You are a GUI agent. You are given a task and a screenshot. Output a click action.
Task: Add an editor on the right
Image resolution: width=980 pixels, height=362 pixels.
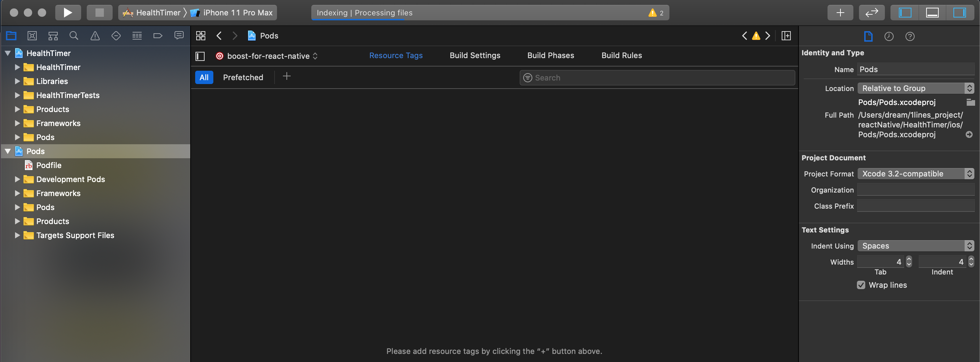pos(786,36)
